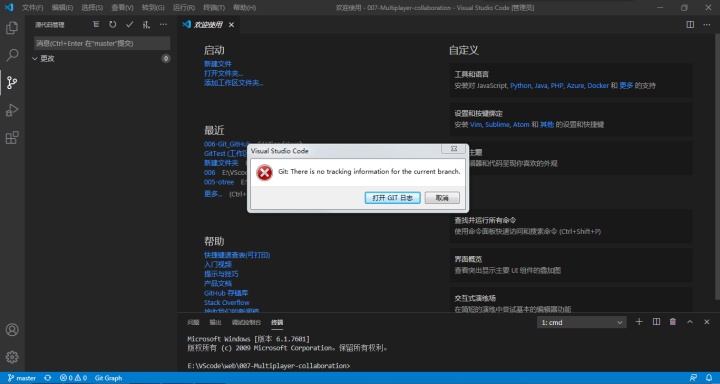Click the More (更多) recent link

pyautogui.click(x=213, y=194)
